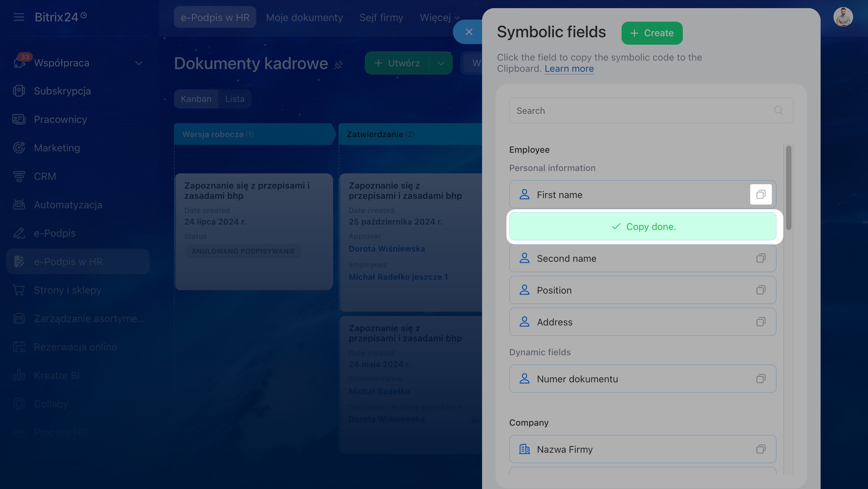Copy the Position field code icon
This screenshot has width=868, height=489.
tap(761, 290)
